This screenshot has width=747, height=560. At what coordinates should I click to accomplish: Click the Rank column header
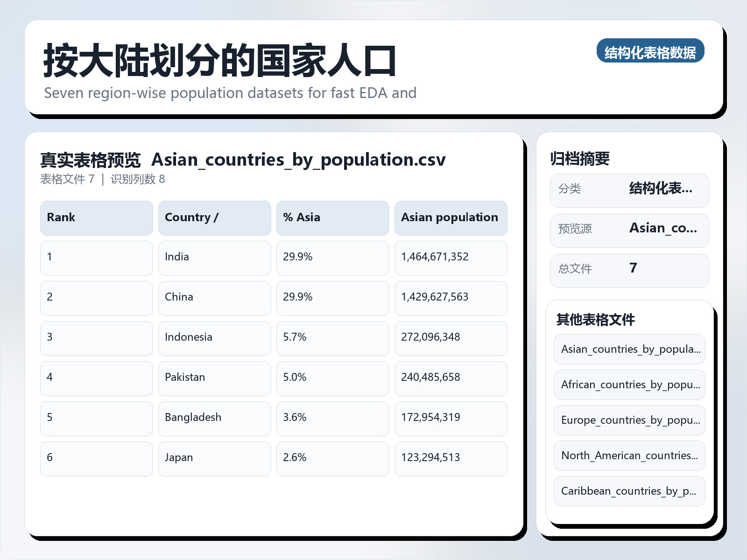[96, 217]
